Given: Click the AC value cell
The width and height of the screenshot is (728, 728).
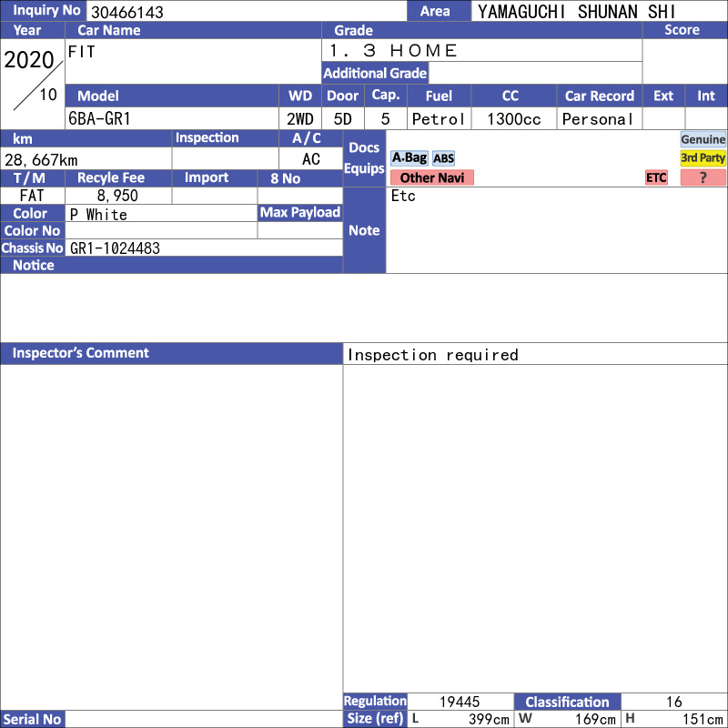Looking at the screenshot, I should (x=311, y=159).
